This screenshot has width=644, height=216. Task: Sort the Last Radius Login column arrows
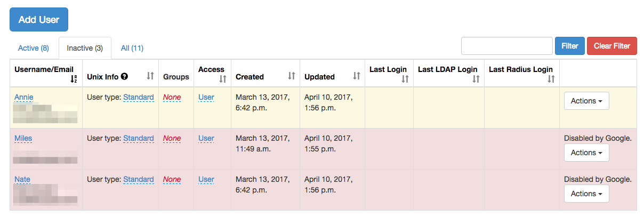(551, 79)
